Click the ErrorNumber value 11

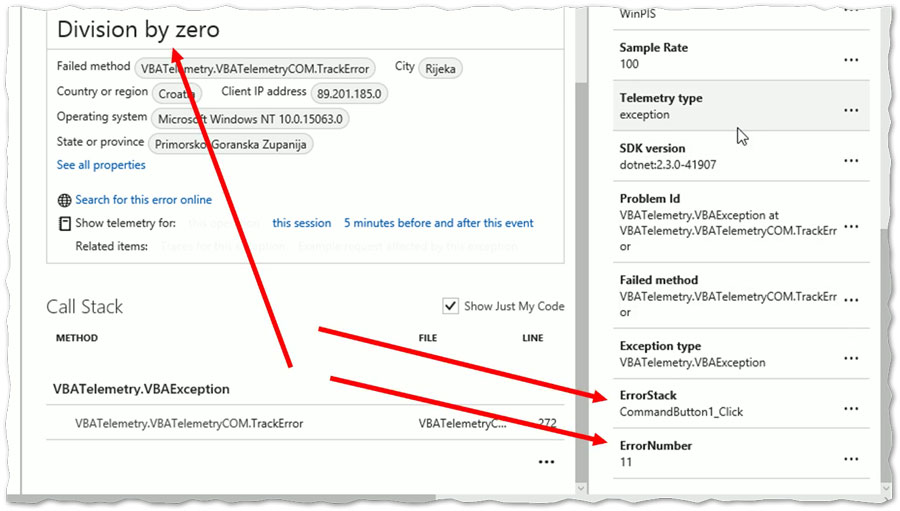click(x=626, y=462)
